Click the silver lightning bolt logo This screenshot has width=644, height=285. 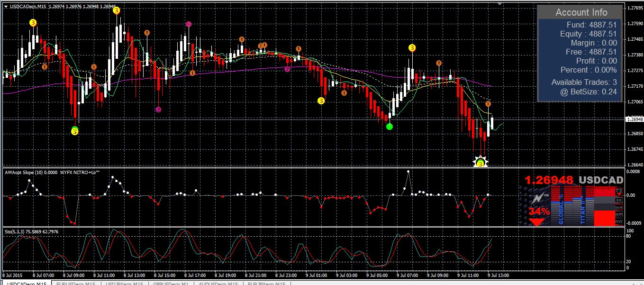click(x=537, y=198)
